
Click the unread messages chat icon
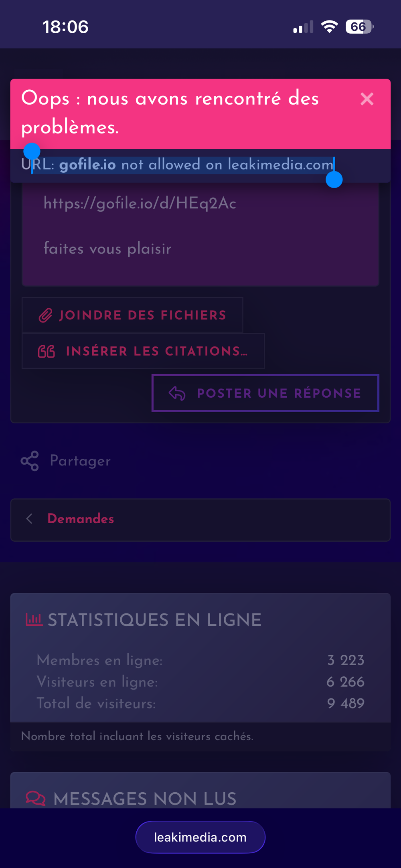point(36,798)
